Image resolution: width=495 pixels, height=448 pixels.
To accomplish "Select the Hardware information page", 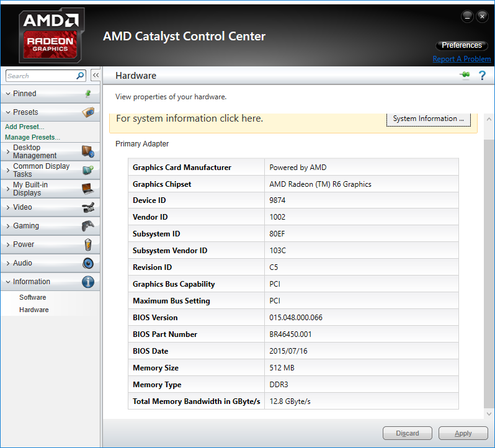I will [x=33, y=310].
